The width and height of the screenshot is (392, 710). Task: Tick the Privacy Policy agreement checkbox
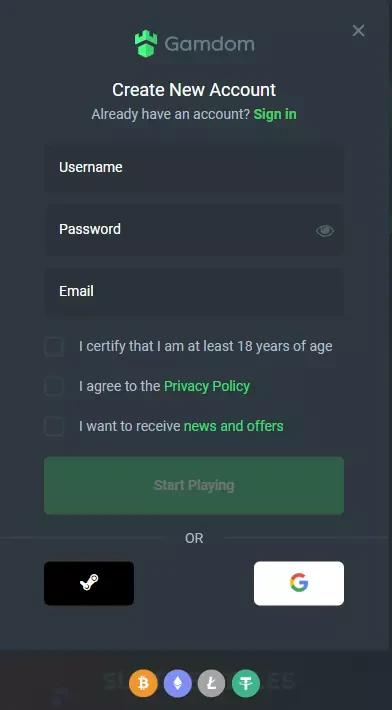coord(54,386)
